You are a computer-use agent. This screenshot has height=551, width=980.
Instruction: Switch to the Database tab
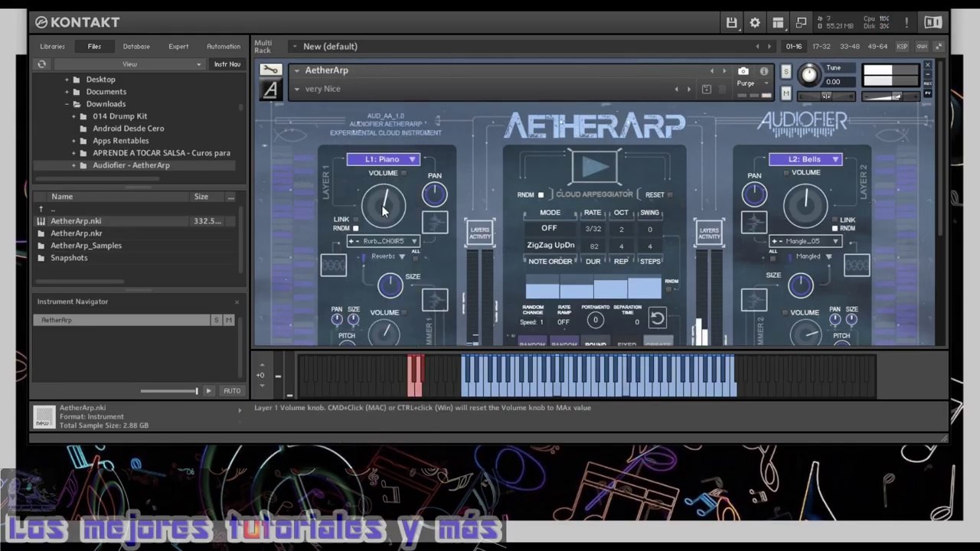point(136,47)
